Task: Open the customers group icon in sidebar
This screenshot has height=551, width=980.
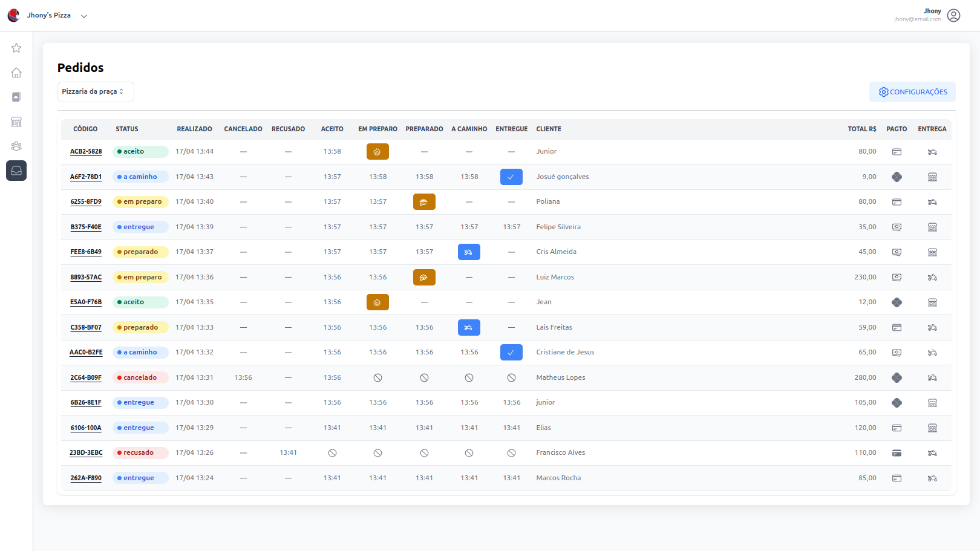Action: pyautogui.click(x=16, y=146)
